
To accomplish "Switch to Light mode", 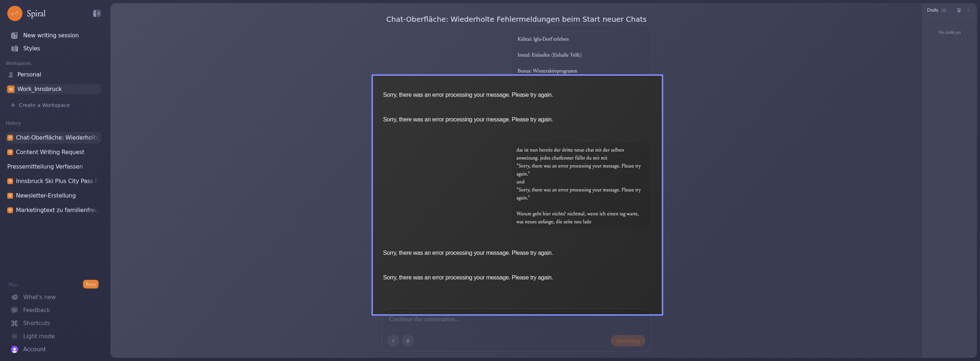I will coord(39,336).
